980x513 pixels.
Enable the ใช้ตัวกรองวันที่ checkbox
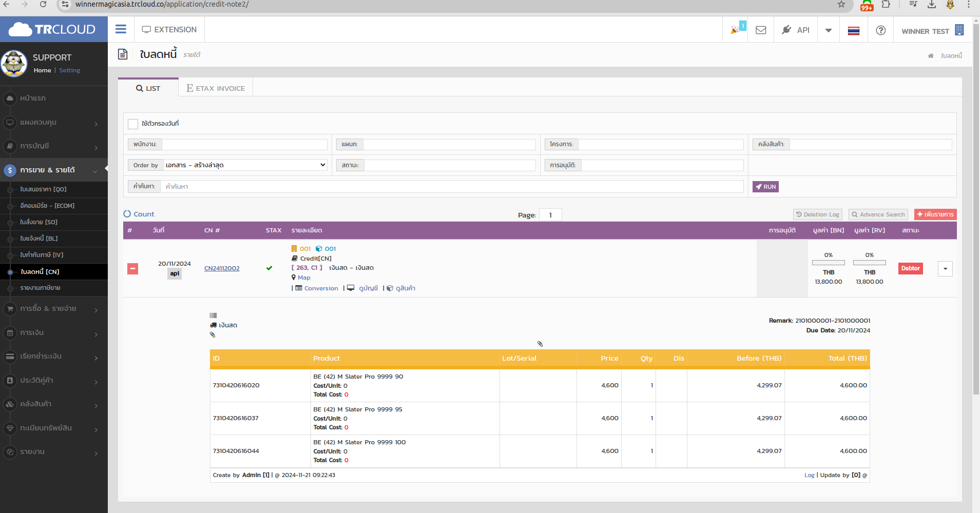(133, 124)
